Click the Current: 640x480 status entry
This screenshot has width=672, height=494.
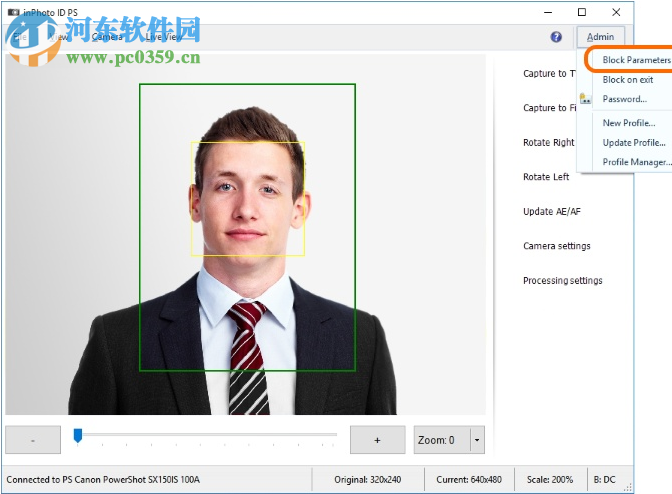[x=469, y=479]
